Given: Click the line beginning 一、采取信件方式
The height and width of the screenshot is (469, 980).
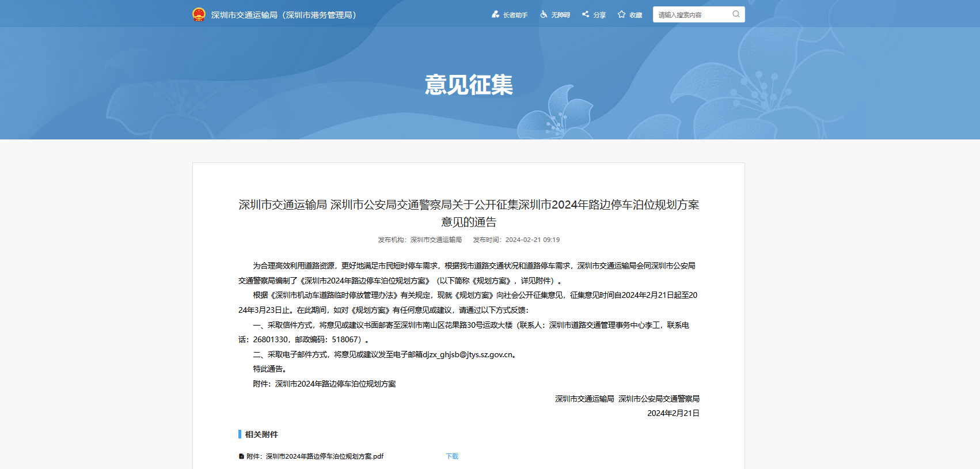Looking at the screenshot, I should click(471, 326).
